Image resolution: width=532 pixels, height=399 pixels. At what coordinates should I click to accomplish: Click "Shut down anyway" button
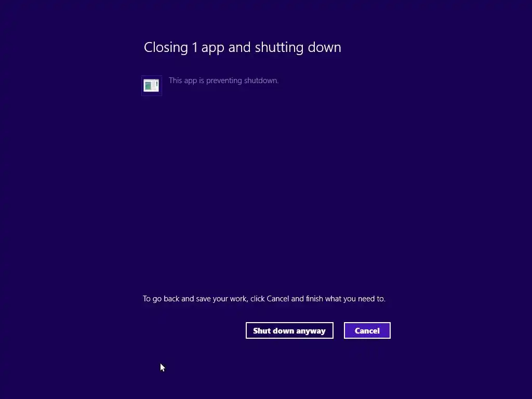(289, 330)
